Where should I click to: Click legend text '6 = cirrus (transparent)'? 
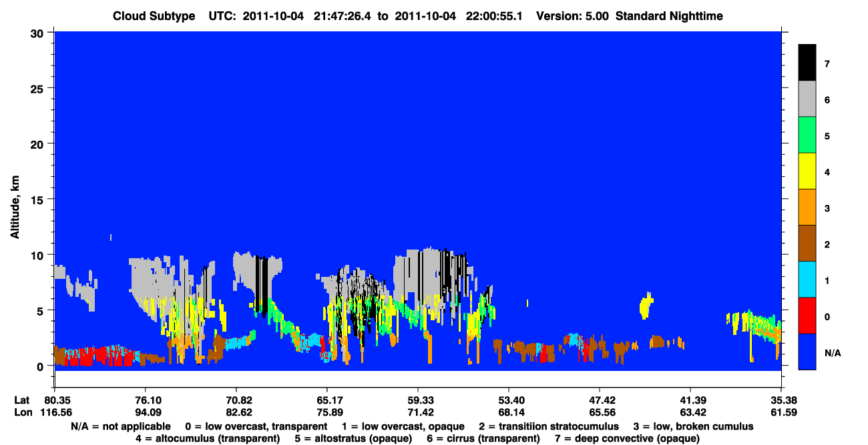point(485,438)
